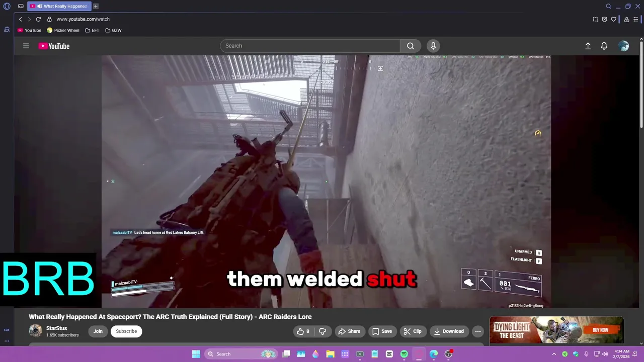Expand the GZW bookmarks folder

click(113, 30)
